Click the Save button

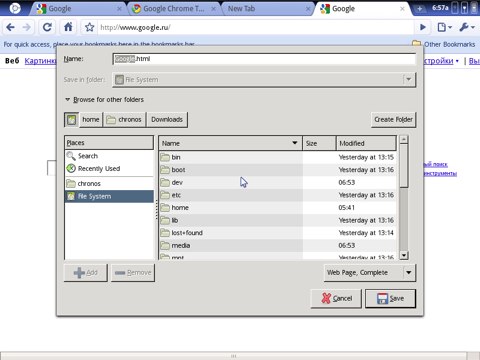pos(390,298)
